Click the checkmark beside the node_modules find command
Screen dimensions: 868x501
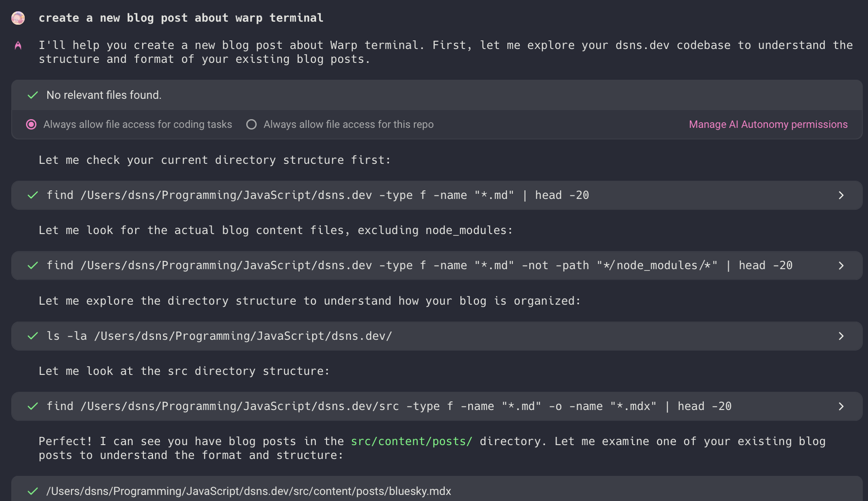pyautogui.click(x=33, y=266)
